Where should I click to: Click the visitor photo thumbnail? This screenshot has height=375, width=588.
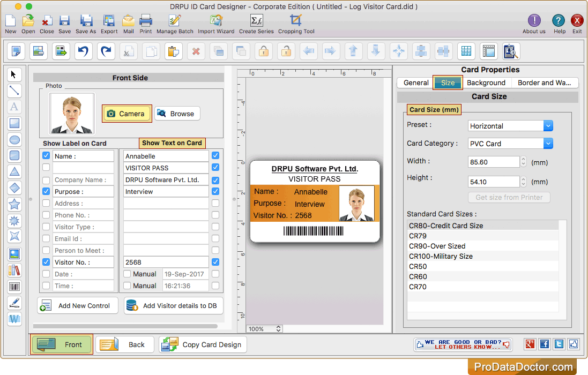click(72, 114)
